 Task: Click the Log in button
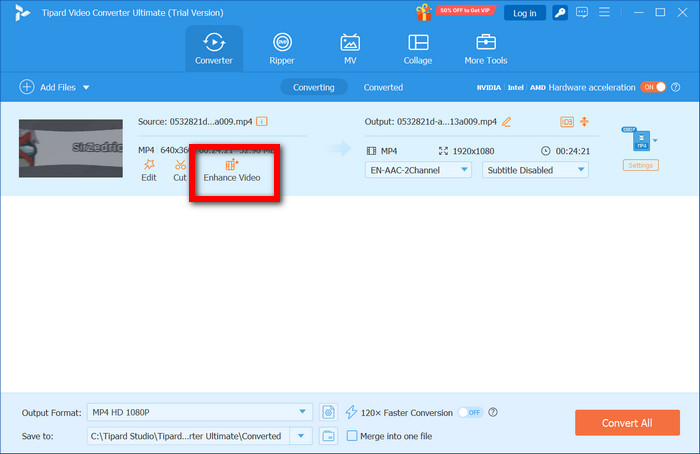pos(524,13)
